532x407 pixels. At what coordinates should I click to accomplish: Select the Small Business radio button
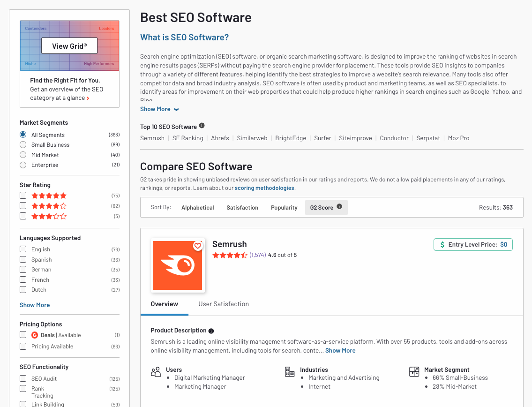(x=23, y=145)
